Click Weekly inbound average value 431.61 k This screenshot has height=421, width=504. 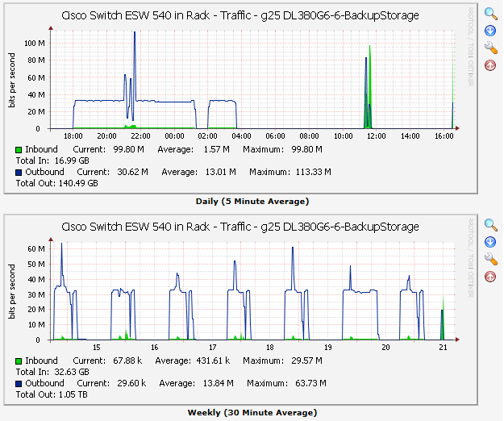click(213, 361)
